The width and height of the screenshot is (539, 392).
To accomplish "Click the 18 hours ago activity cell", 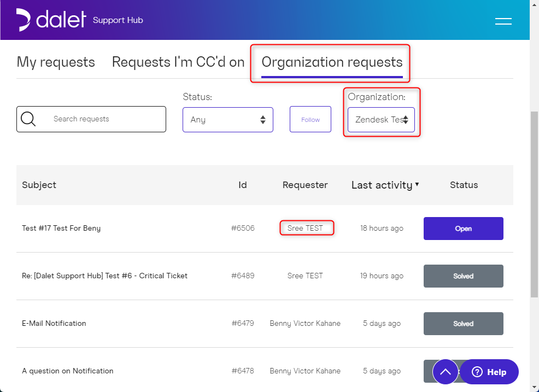I will click(x=382, y=229).
